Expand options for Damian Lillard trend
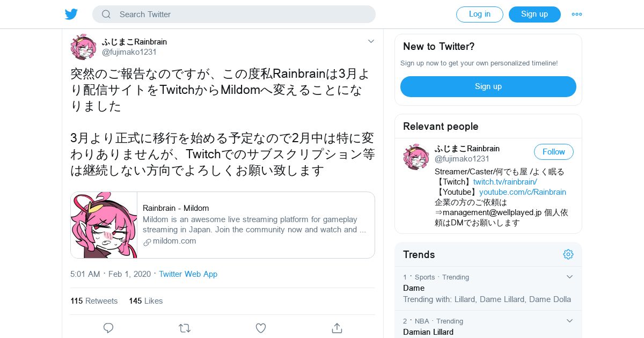Screen dimensions: 644x338 point(569,321)
